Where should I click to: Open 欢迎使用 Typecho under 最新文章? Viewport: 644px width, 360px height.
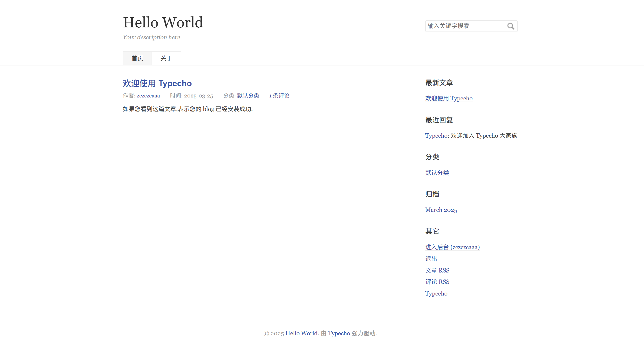pos(449,98)
